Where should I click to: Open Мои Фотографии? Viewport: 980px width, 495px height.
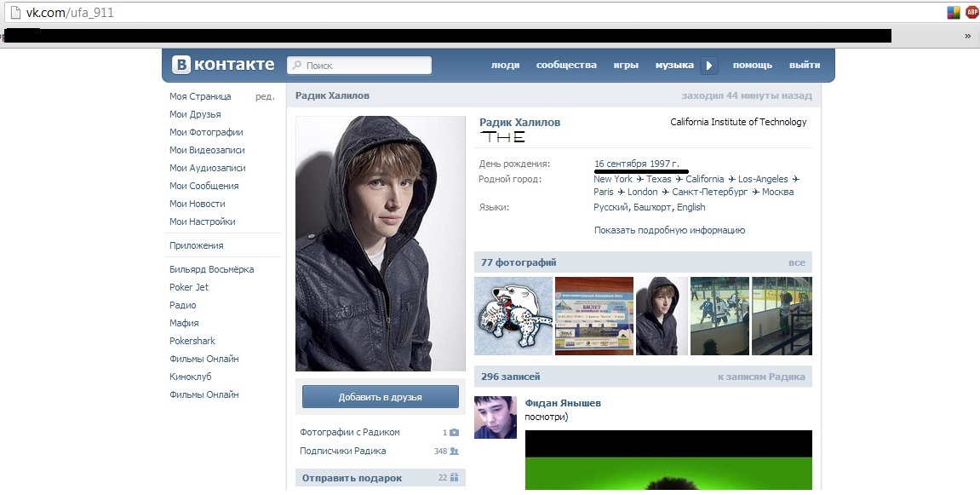click(x=206, y=132)
